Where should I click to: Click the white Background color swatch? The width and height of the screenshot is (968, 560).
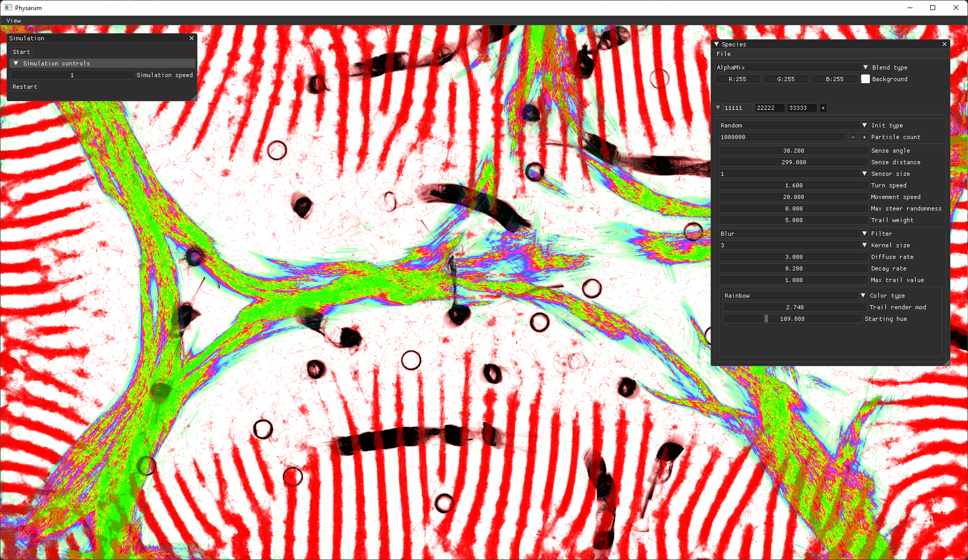pos(865,79)
